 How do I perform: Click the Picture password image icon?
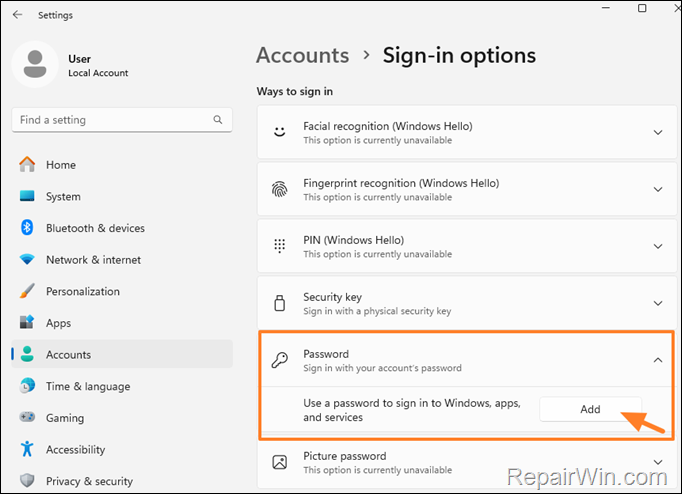(x=280, y=462)
